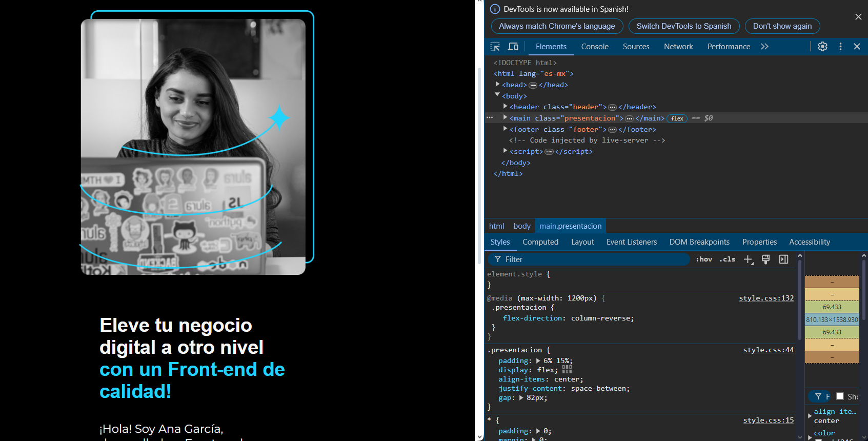
Task: Collapse the body node
Action: [x=497, y=95]
